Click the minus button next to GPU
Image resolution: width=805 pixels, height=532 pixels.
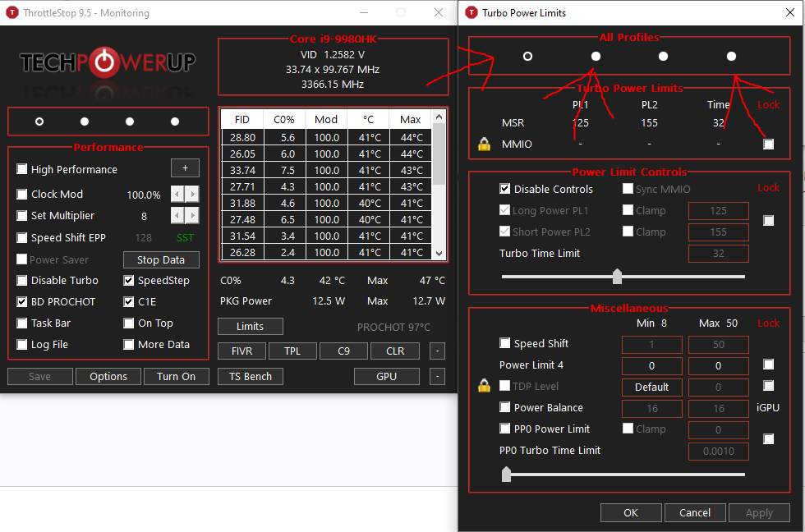coord(437,377)
